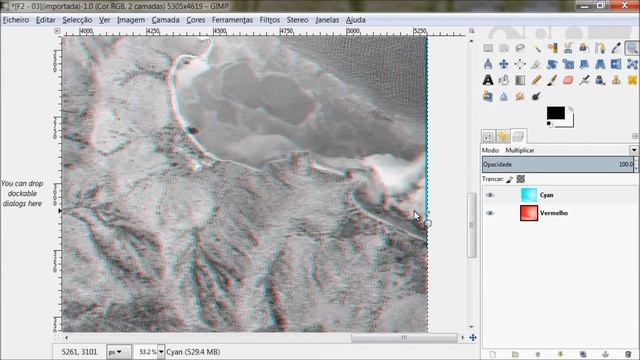Viewport: 640px width, 360px height.
Task: Adjust the Opacidade slider
Action: click(558, 164)
